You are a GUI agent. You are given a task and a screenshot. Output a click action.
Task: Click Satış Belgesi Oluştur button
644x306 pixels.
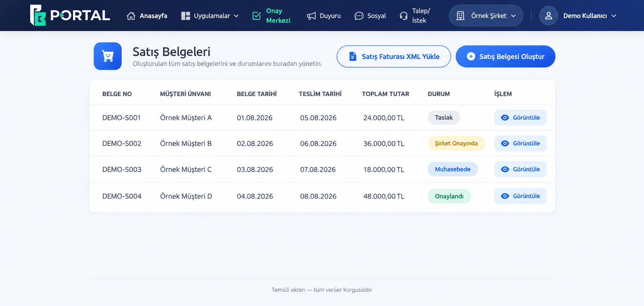(505, 56)
